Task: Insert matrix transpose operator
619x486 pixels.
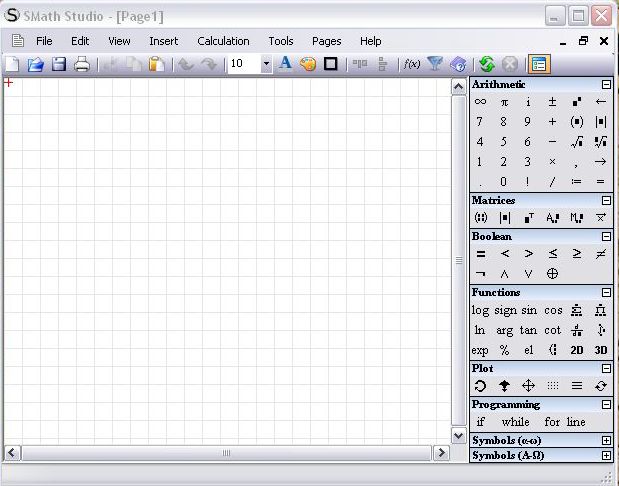Action: point(529,218)
